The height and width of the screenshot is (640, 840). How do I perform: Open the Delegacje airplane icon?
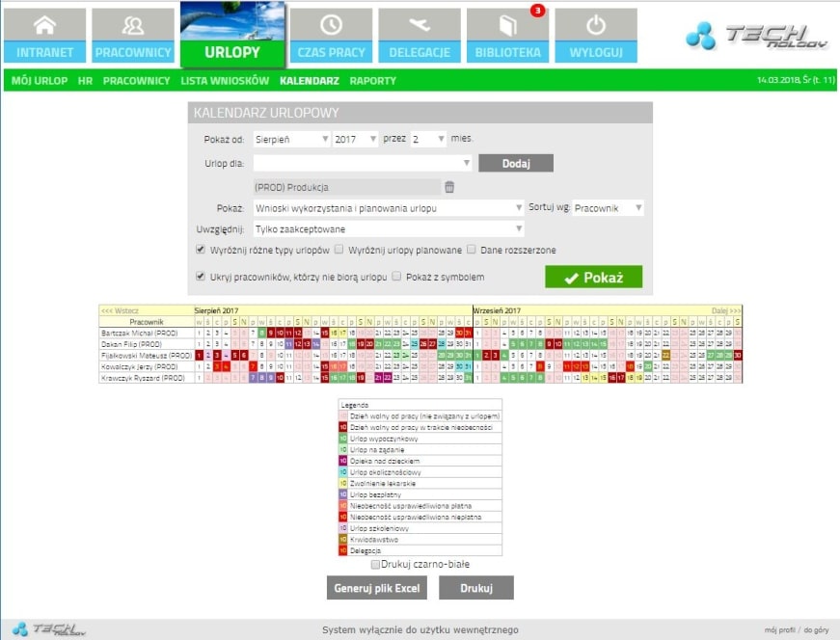(419, 26)
